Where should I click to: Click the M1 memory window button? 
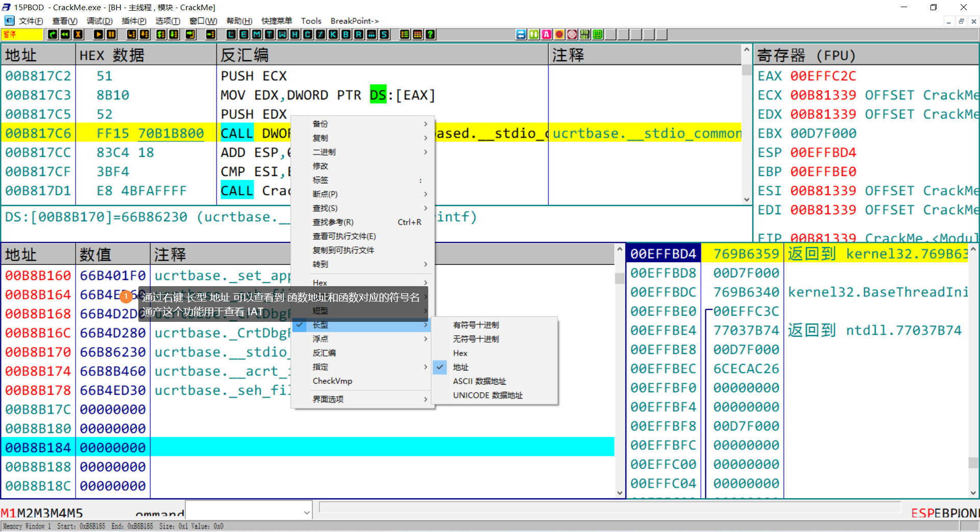(9, 513)
